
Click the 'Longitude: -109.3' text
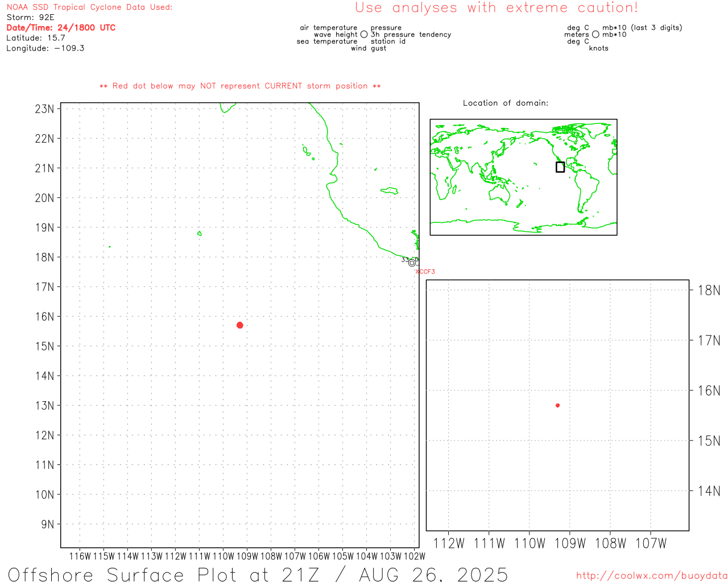45,48
